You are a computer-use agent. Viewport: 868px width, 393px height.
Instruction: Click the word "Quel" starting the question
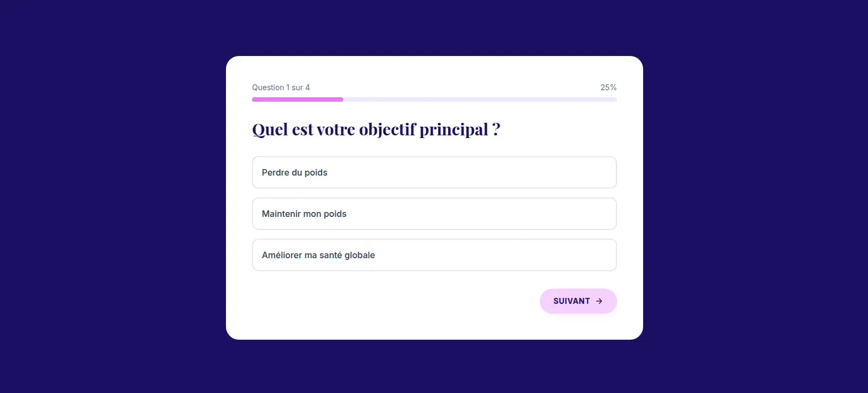(270, 129)
